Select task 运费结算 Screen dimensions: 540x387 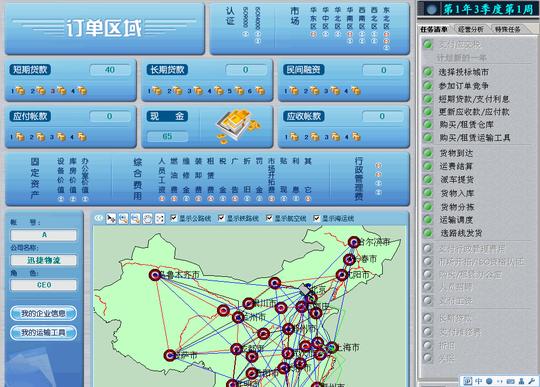pyautogui.click(x=456, y=167)
